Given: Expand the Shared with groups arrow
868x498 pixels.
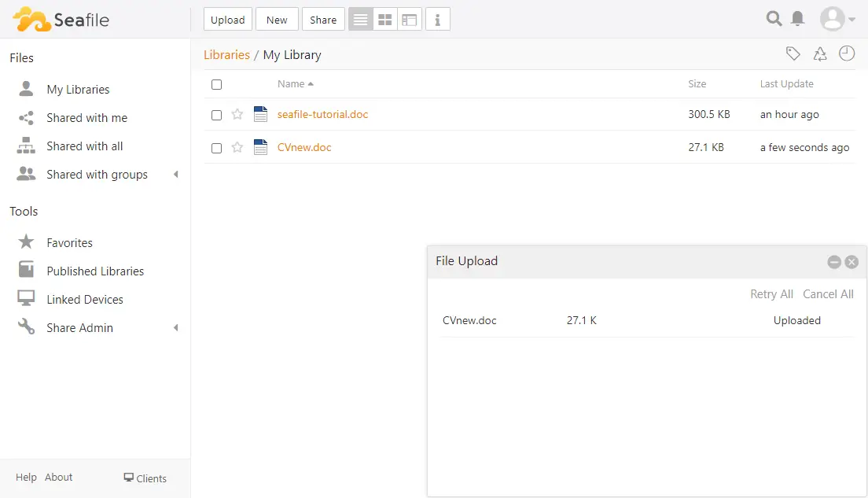Looking at the screenshot, I should [176, 175].
